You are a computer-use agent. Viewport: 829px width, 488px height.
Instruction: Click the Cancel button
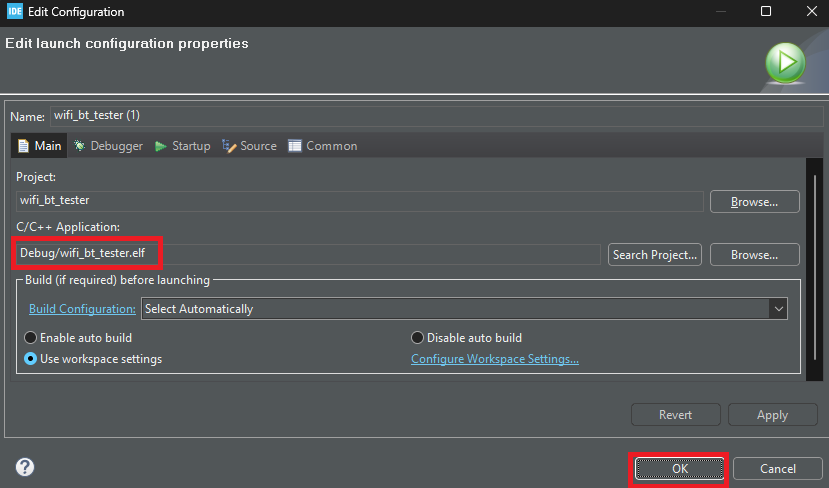[777, 468]
